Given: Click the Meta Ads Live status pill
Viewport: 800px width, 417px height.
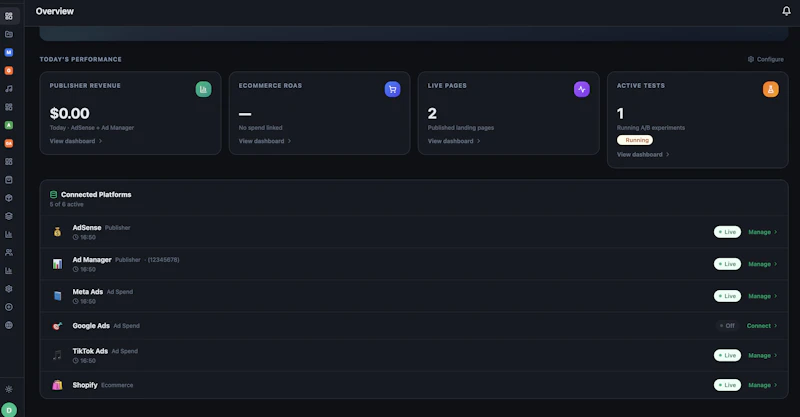Looking at the screenshot, I should point(727,296).
